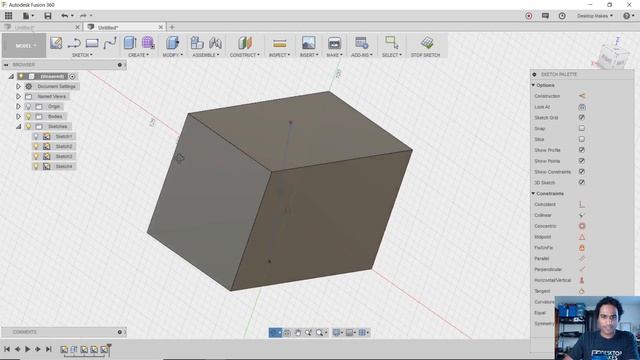Select the New Component assemble tool

point(197,43)
